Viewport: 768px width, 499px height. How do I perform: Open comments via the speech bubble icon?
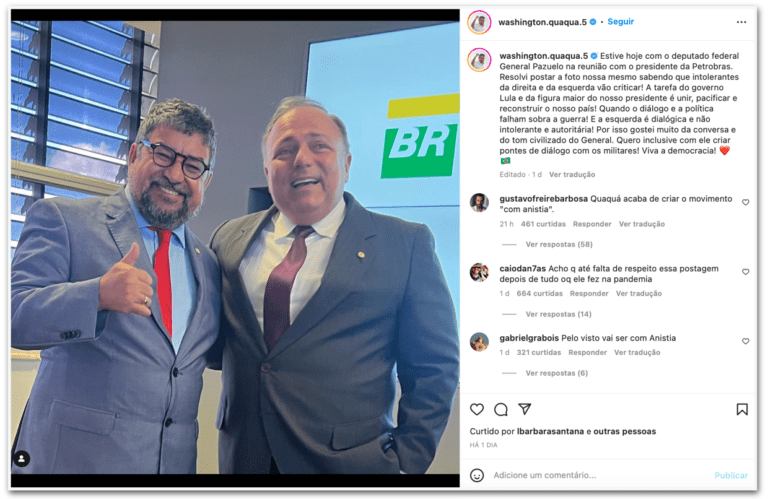point(501,409)
